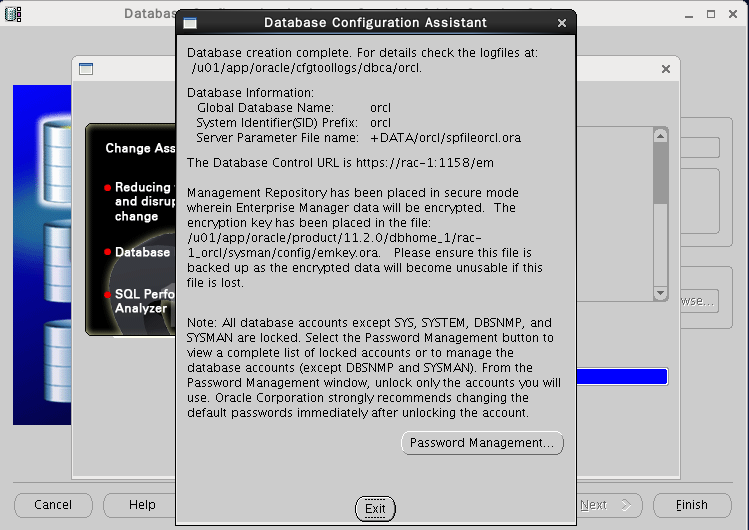Click the scrollbar up arrow

pos(660,135)
